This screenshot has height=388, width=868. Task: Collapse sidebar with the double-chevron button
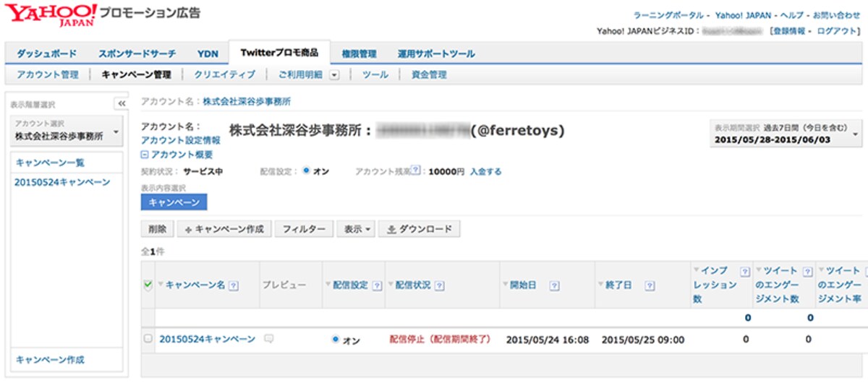point(122,104)
